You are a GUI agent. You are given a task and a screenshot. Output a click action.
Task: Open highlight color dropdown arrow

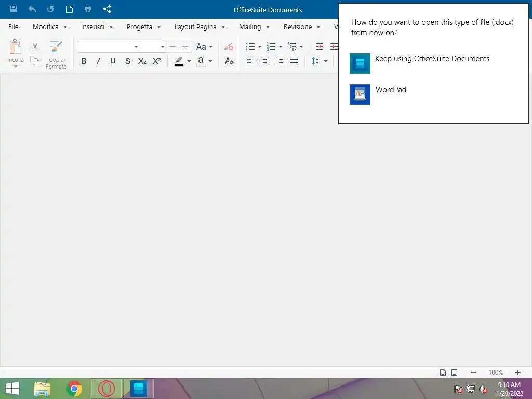pyautogui.click(x=189, y=61)
